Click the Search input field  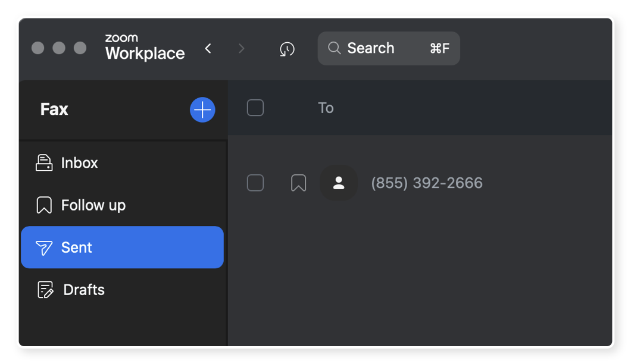pyautogui.click(x=389, y=48)
